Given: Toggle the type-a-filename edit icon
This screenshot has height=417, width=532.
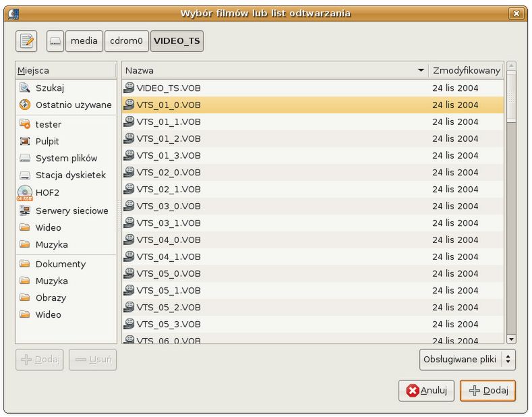Looking at the screenshot, I should 26,41.
